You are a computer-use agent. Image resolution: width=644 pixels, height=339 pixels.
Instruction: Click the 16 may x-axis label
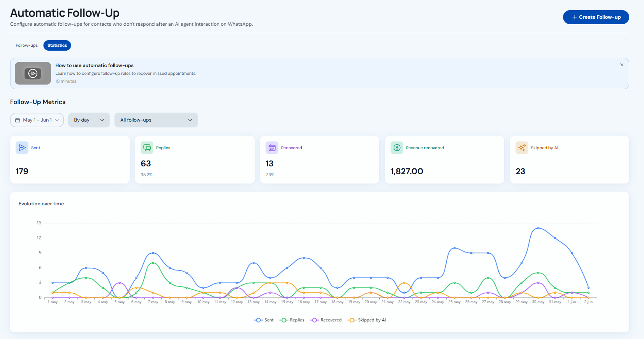click(x=304, y=302)
